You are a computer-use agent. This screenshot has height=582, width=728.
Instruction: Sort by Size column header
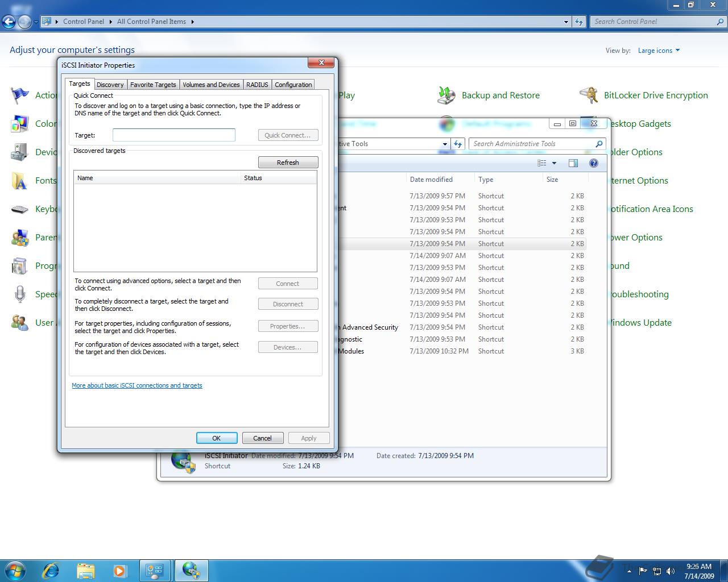pos(565,180)
